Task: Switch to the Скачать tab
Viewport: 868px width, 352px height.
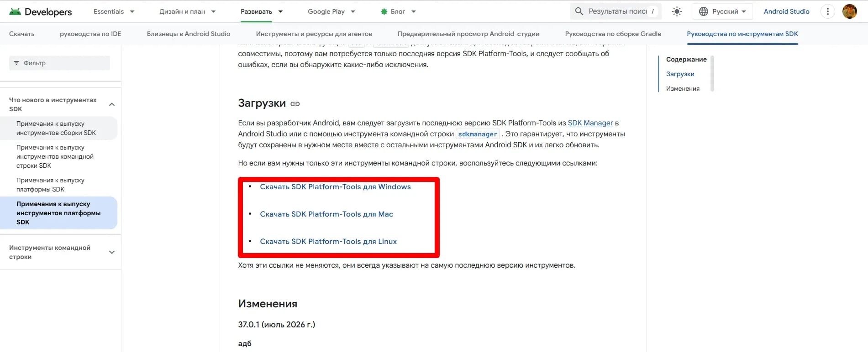Action: click(22, 34)
